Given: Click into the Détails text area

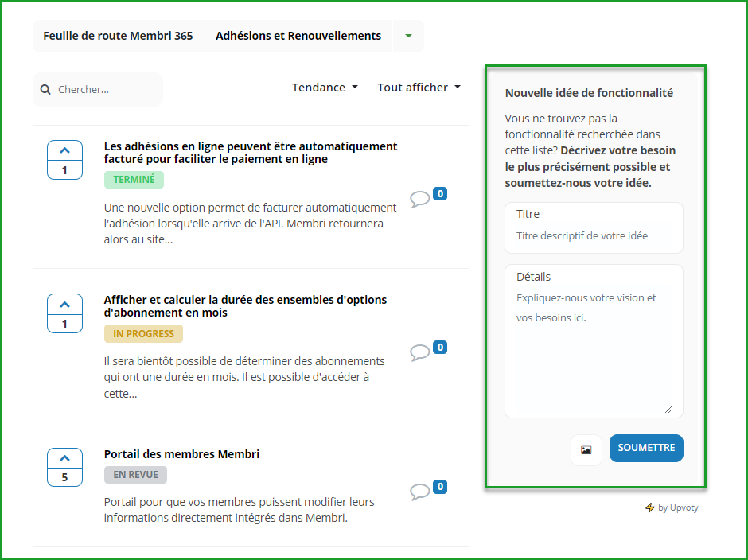Looking at the screenshot, I should click(x=594, y=350).
